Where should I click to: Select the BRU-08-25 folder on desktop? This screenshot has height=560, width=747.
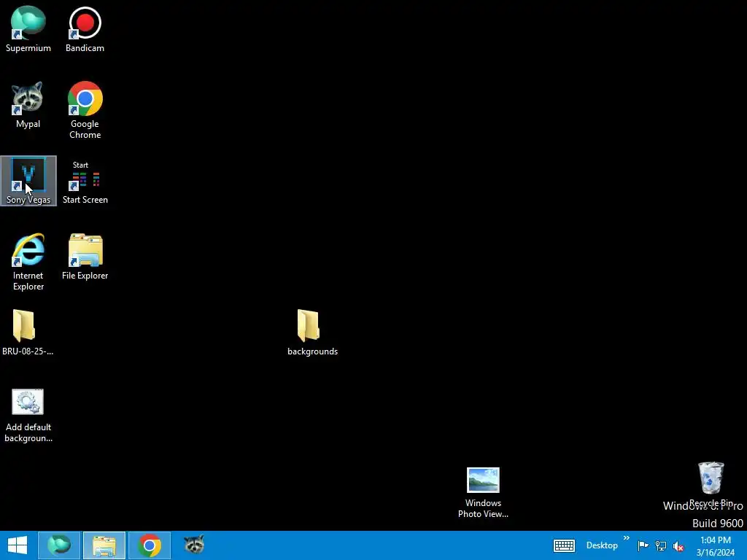27,332
